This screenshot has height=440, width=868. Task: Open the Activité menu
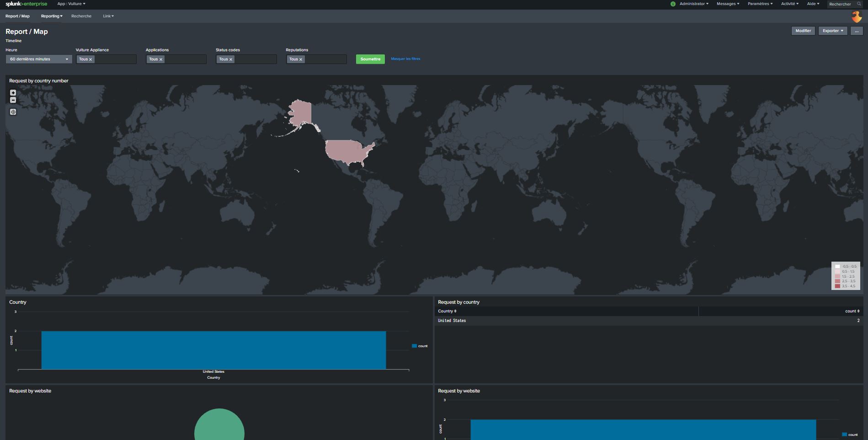790,4
